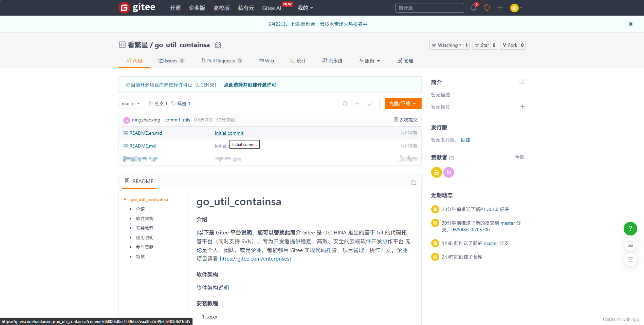Screen dimensions: 644x325
Task: Click Initial commit link for README.en.md
Action: [x=229, y=133]
